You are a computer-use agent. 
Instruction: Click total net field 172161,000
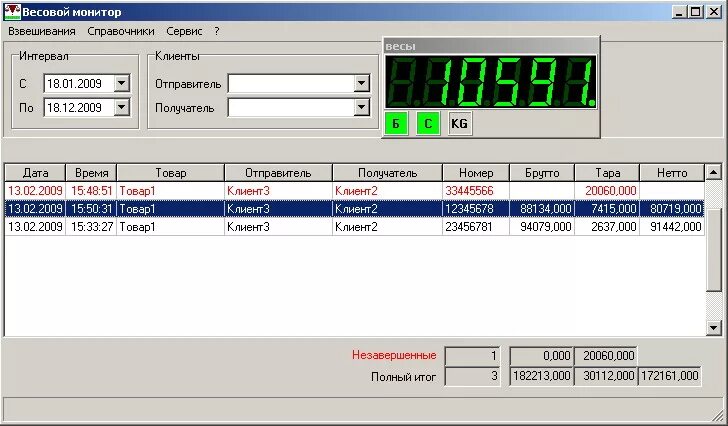click(670, 376)
